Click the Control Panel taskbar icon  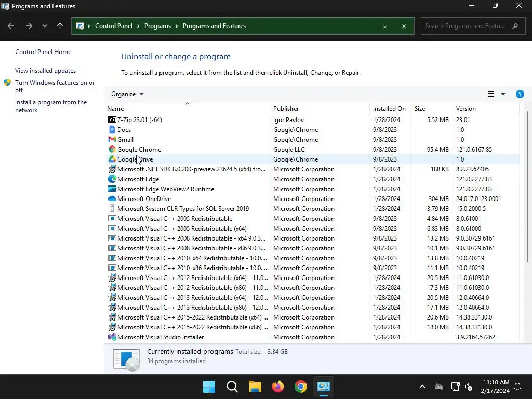tap(323, 387)
